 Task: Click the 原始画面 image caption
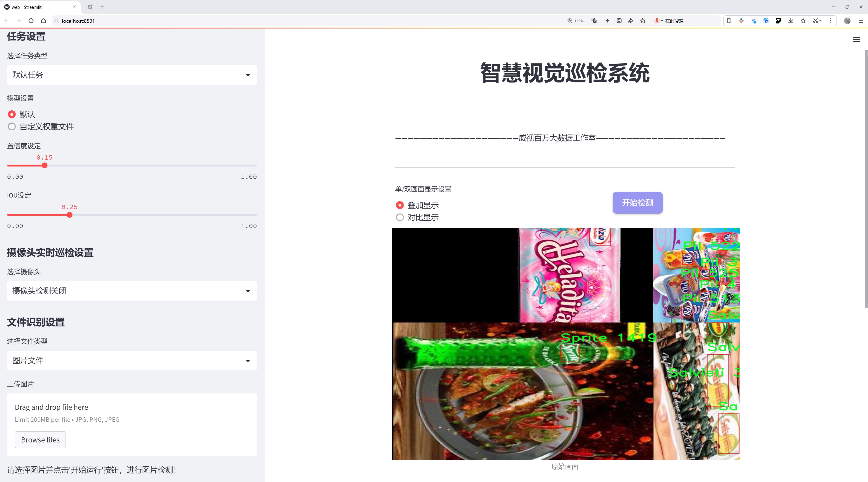pyautogui.click(x=565, y=467)
